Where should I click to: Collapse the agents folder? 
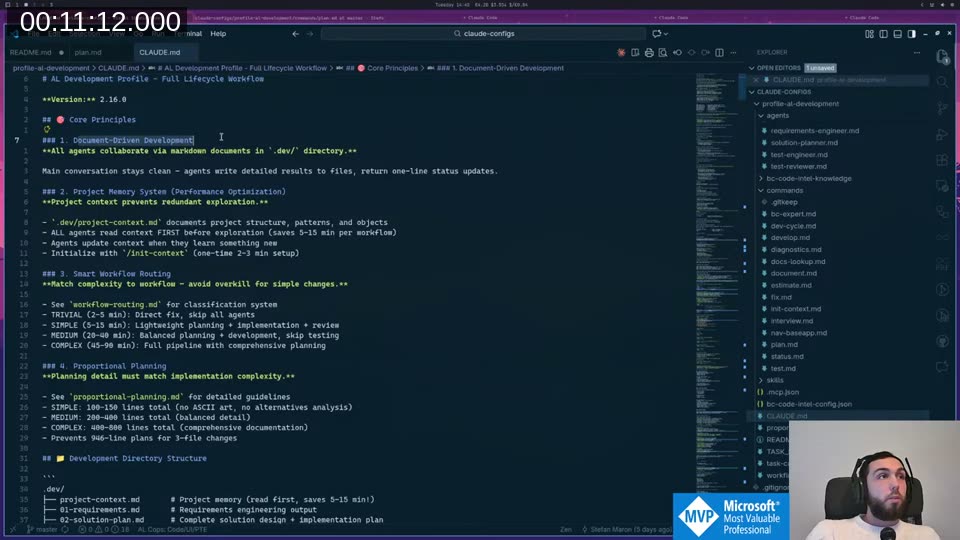click(x=777, y=116)
